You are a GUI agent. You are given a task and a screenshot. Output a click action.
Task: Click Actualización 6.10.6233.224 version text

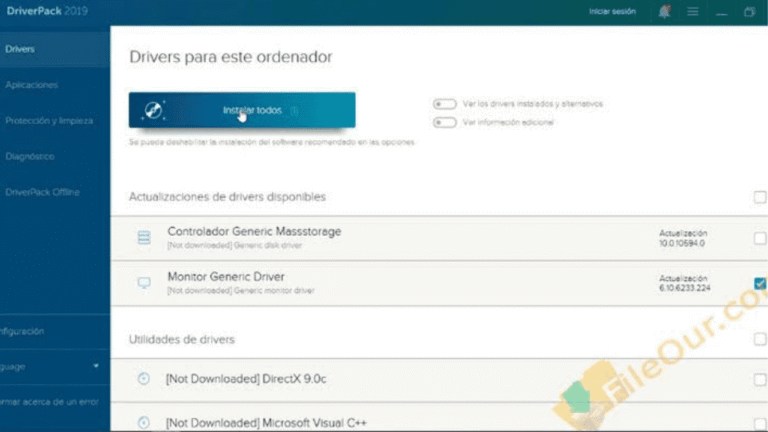coord(684,283)
